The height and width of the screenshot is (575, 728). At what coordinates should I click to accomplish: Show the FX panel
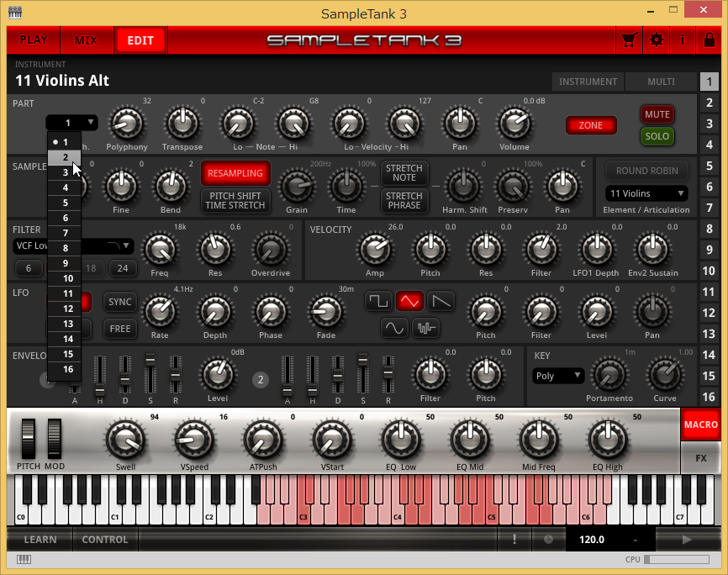click(x=700, y=458)
